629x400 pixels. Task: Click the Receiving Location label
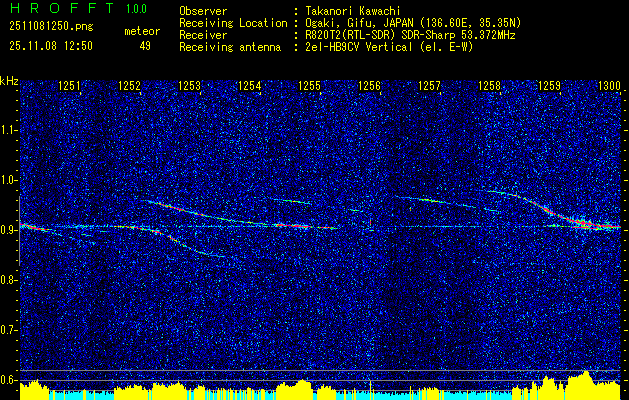(233, 23)
